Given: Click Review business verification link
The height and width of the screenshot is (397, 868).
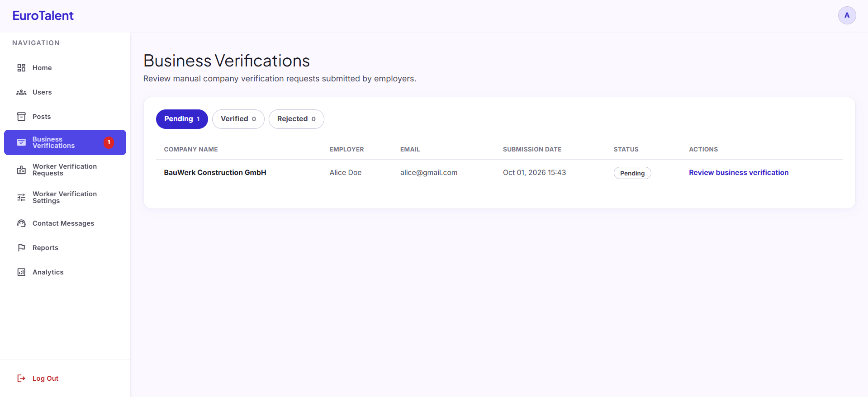Looking at the screenshot, I should (x=739, y=173).
